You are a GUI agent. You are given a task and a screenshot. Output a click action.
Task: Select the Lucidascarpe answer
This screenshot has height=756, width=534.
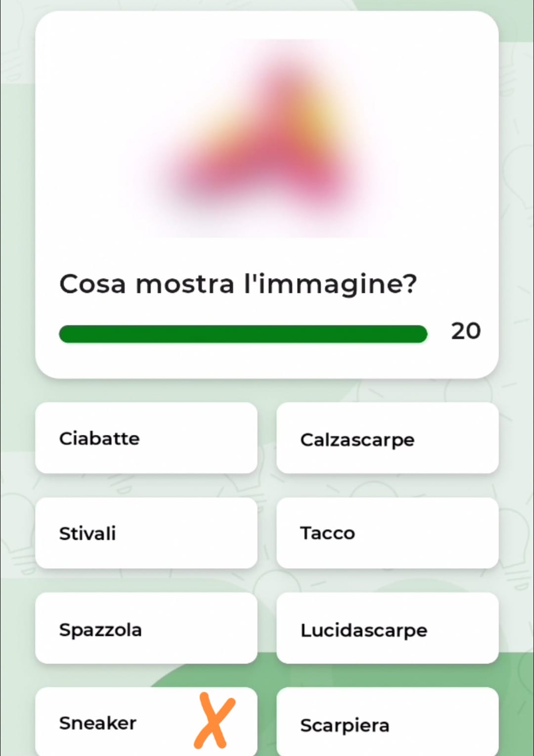pyautogui.click(x=387, y=629)
